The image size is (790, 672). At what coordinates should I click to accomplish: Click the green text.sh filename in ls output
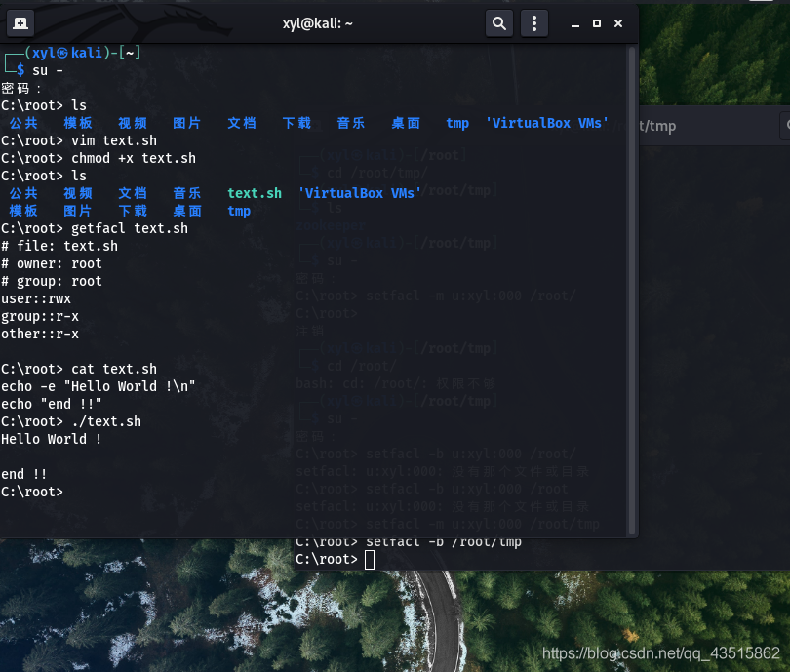click(x=255, y=193)
